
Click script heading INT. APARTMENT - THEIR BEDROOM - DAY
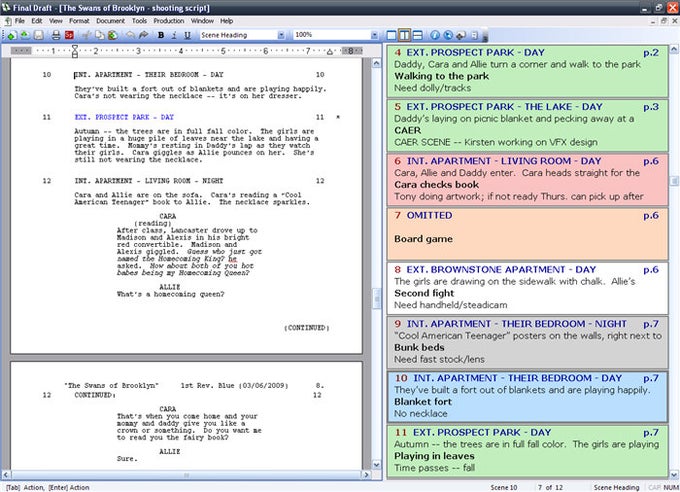click(149, 75)
